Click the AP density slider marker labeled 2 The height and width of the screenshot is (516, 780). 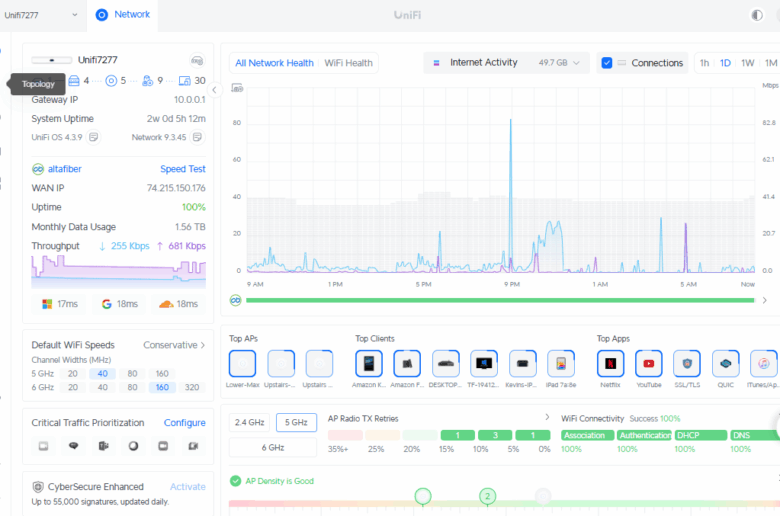tap(487, 496)
